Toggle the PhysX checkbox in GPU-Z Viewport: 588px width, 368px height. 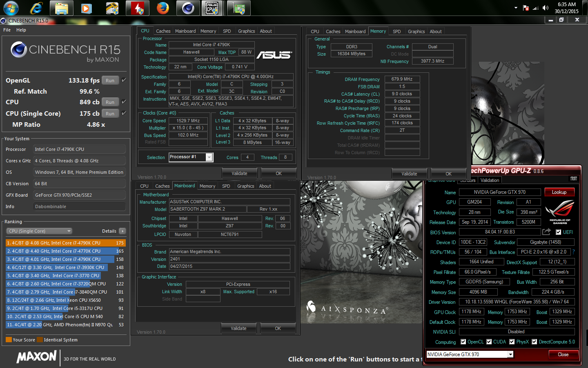coord(512,342)
